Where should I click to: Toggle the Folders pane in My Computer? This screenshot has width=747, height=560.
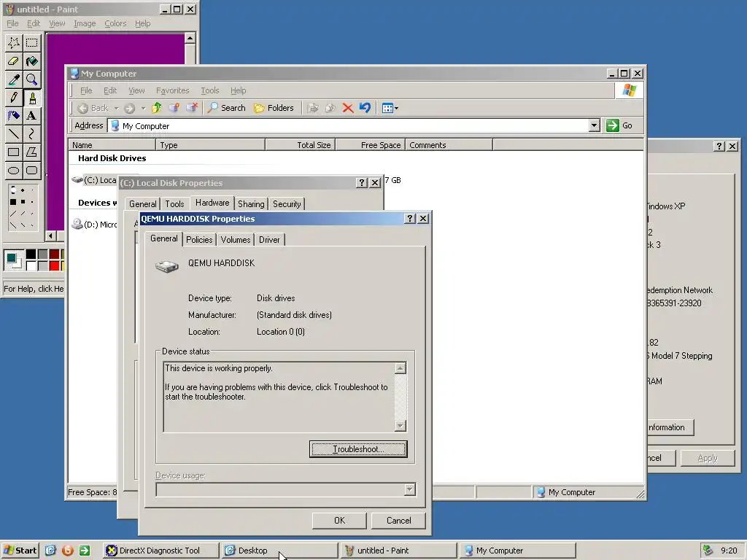point(274,108)
